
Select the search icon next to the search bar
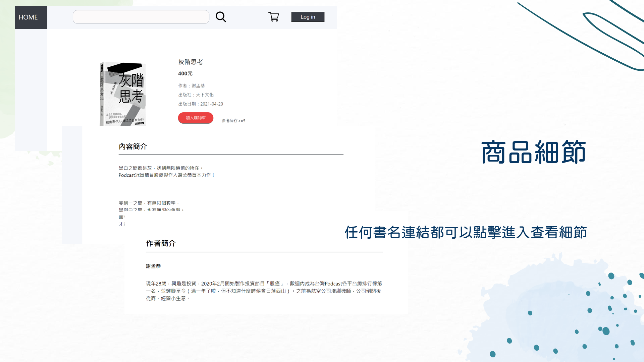tap(221, 17)
